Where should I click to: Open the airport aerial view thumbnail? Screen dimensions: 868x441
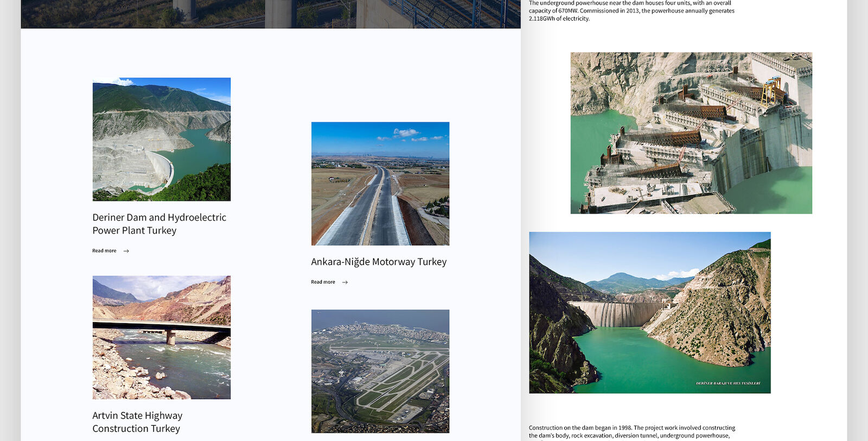pyautogui.click(x=380, y=371)
